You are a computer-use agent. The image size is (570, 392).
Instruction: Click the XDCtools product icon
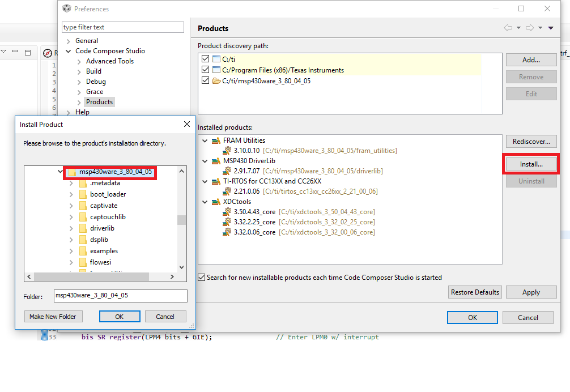(216, 202)
